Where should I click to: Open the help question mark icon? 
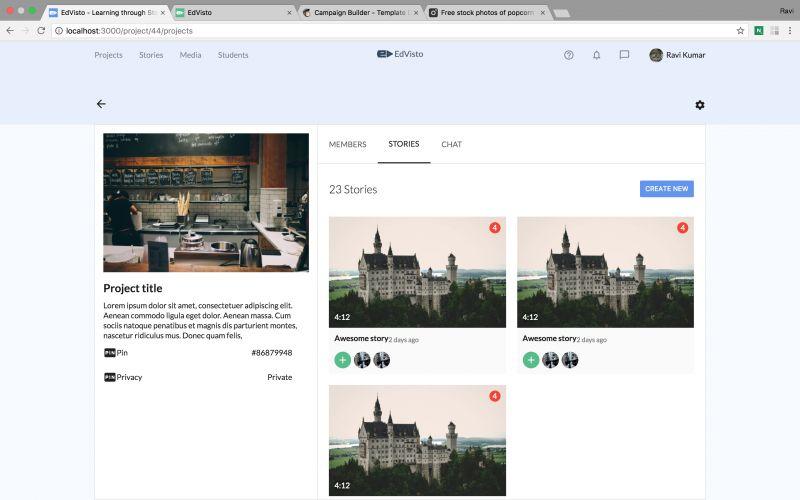coord(568,55)
